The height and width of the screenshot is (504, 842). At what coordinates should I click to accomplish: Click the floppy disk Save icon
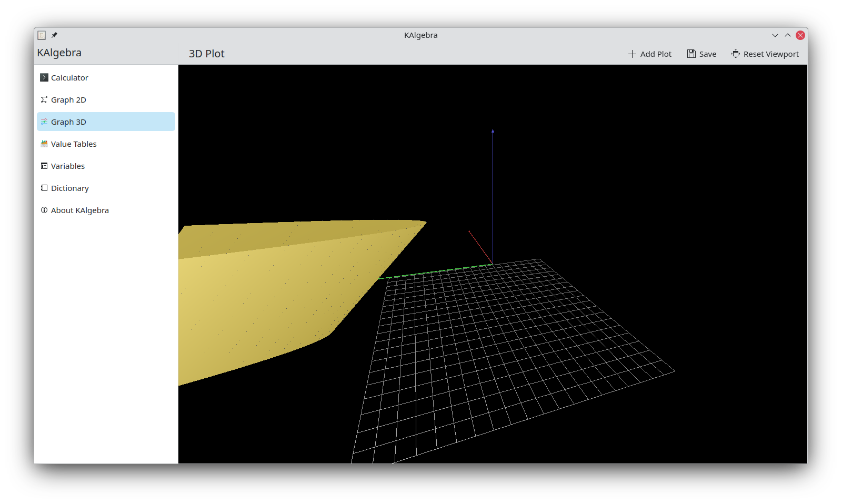click(x=691, y=54)
